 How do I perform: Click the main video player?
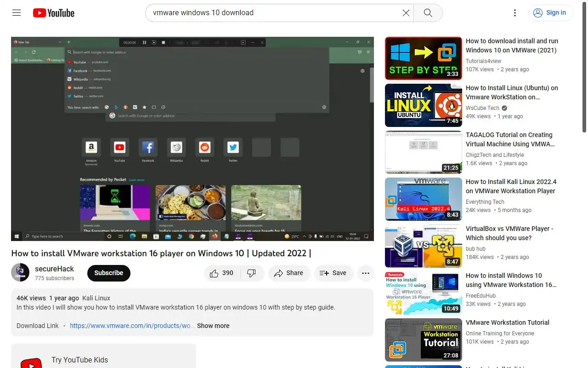[x=192, y=139]
